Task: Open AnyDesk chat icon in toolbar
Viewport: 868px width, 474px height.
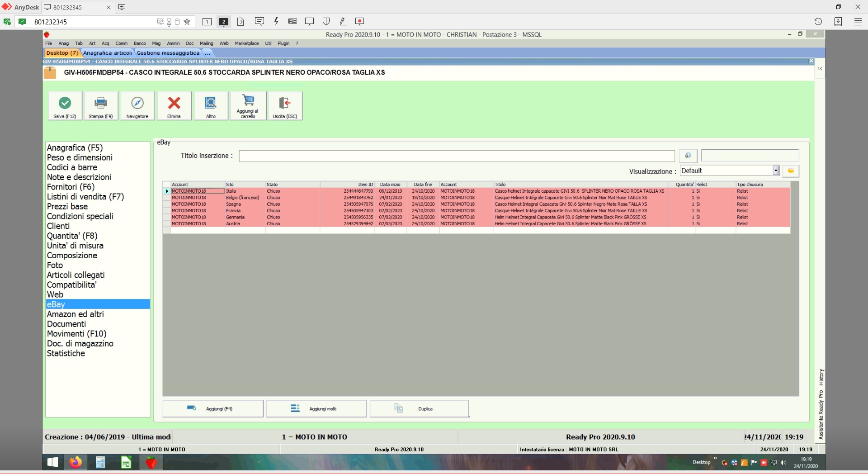Action: 259,21
